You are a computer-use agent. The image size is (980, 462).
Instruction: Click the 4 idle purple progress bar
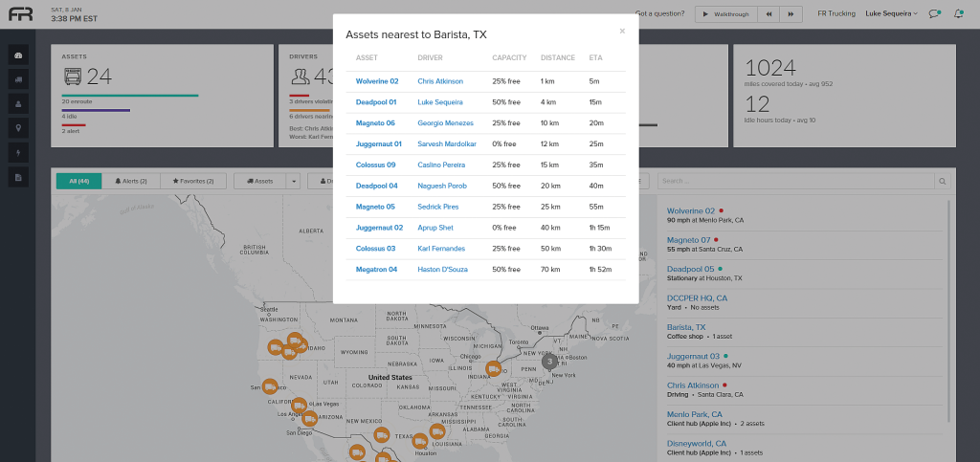(x=96, y=111)
